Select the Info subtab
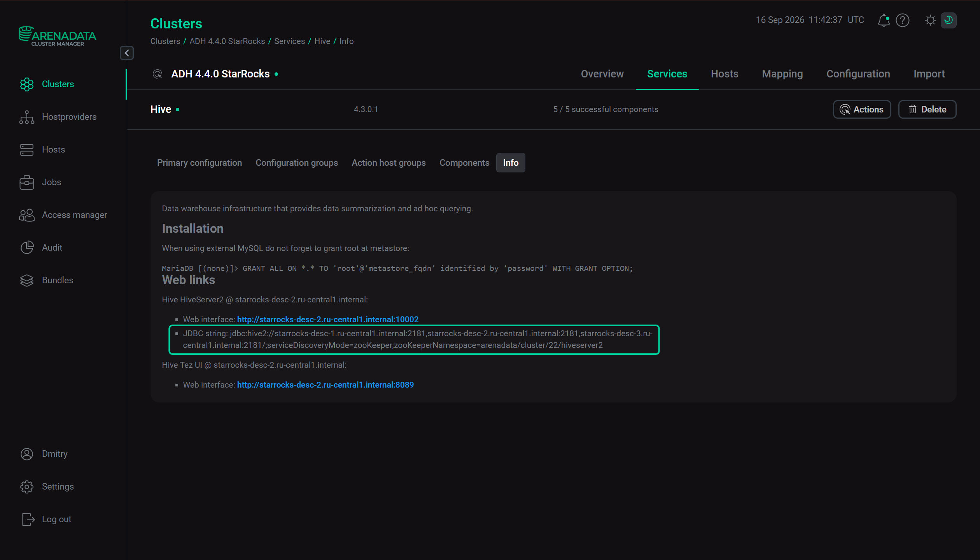This screenshot has height=560, width=980. [511, 163]
